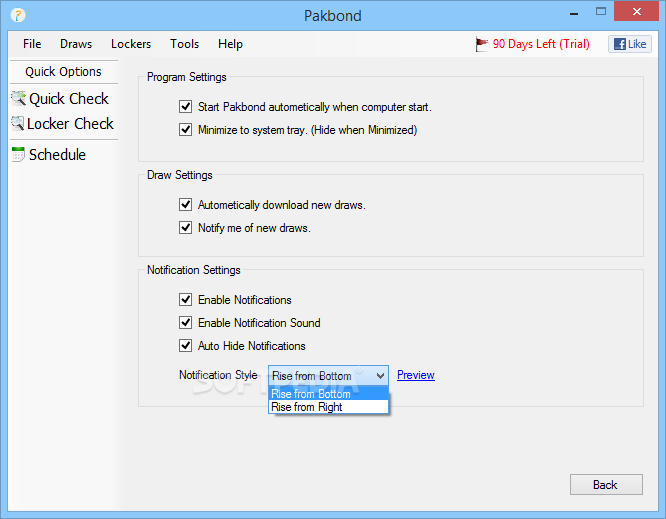The height and width of the screenshot is (519, 666).
Task: Close the Pakbond window
Action: click(636, 11)
